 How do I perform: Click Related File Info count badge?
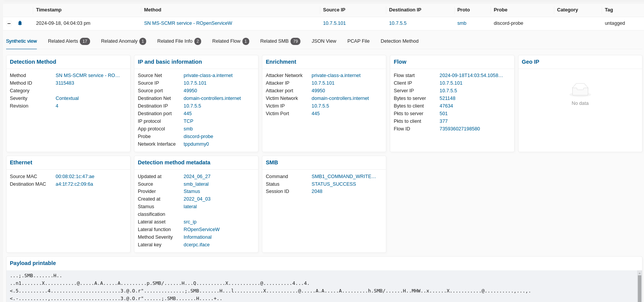click(x=198, y=41)
